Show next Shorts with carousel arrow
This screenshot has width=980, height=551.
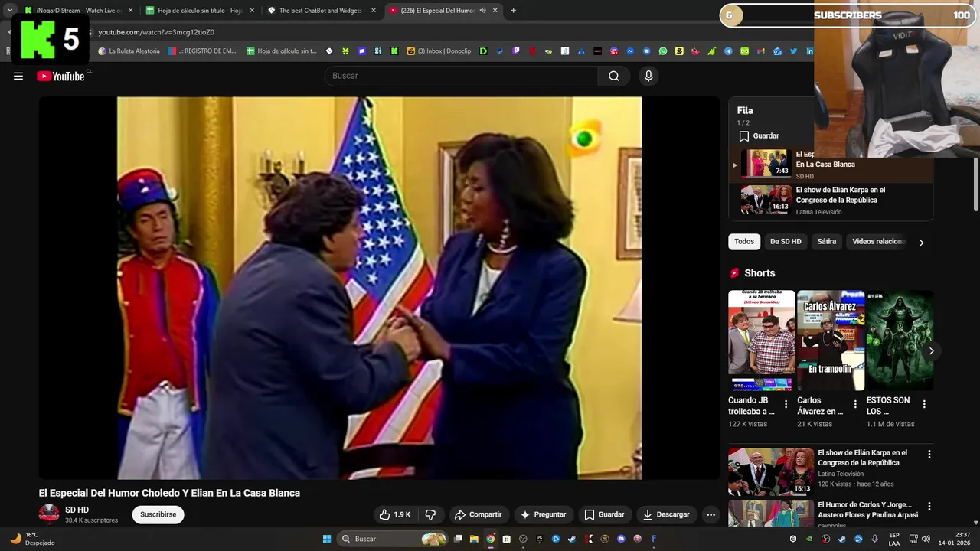click(x=931, y=351)
